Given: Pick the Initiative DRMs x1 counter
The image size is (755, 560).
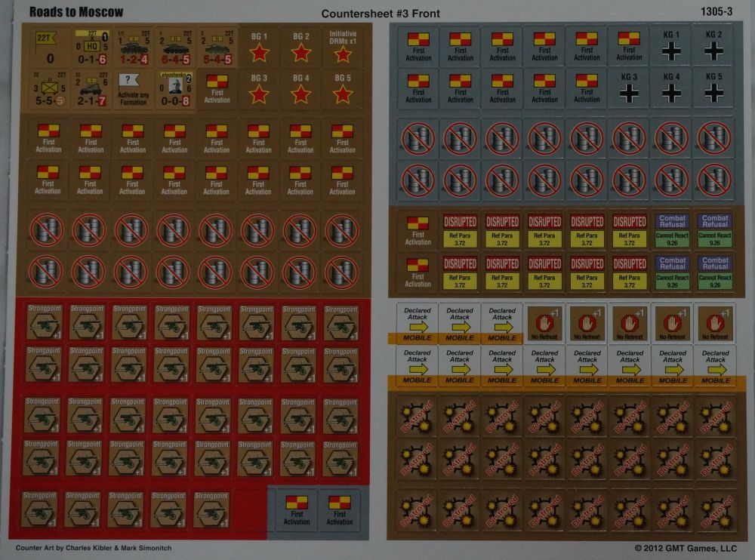Looking at the screenshot, I should coord(343,48).
